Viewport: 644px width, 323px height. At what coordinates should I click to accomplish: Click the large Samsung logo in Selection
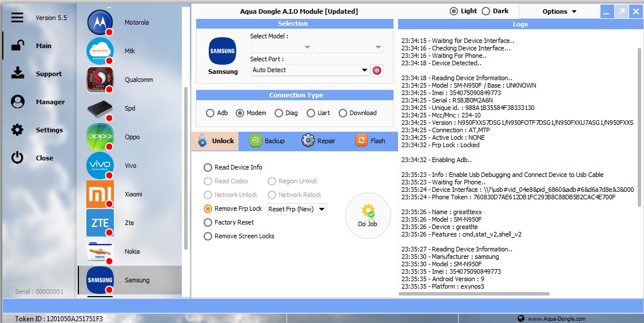[222, 51]
